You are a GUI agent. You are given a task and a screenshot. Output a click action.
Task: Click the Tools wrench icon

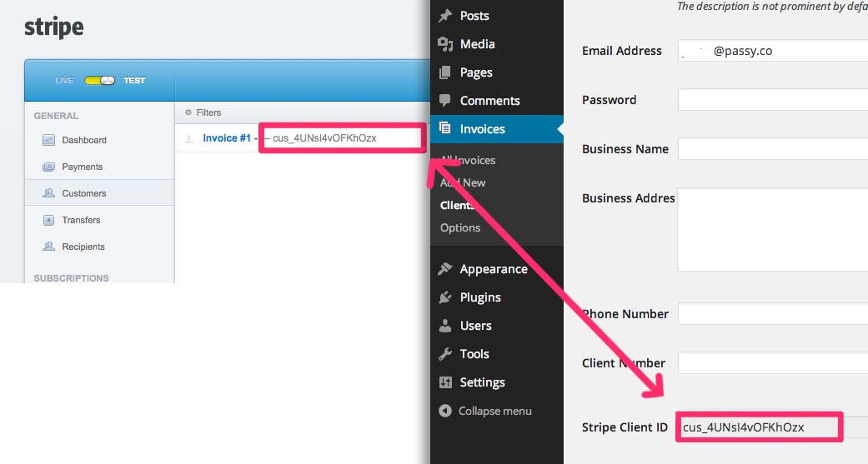tap(445, 354)
